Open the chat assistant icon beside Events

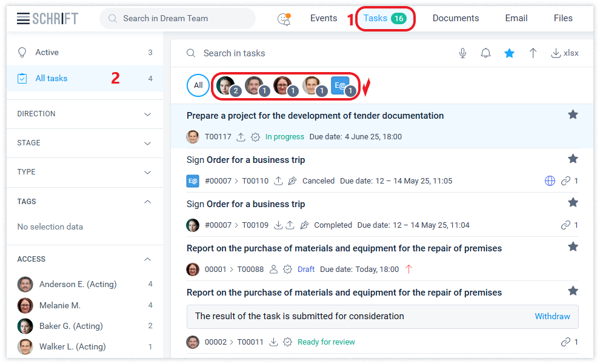(284, 19)
